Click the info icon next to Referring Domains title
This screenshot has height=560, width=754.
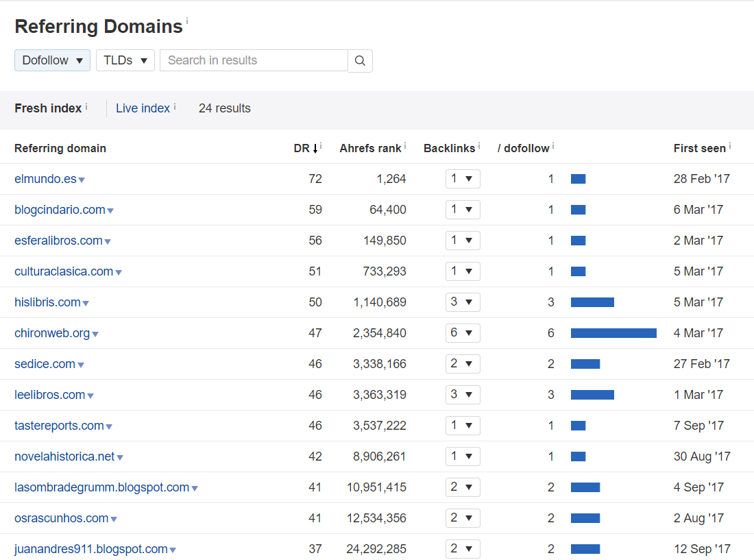(187, 21)
